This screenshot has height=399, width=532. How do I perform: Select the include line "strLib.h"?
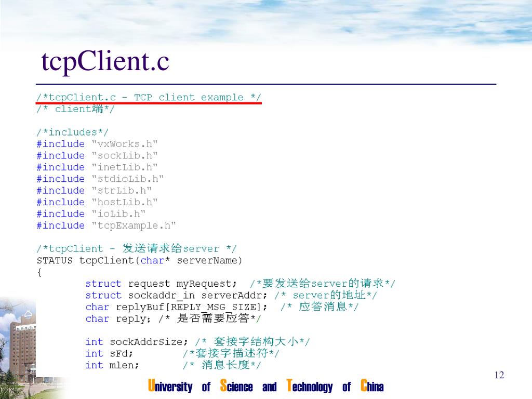click(94, 190)
